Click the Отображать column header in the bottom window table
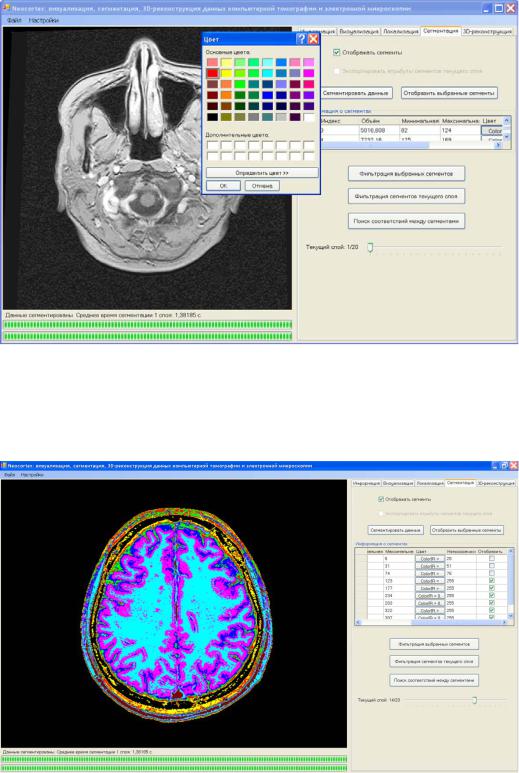This screenshot has width=519, height=773. coord(491,552)
